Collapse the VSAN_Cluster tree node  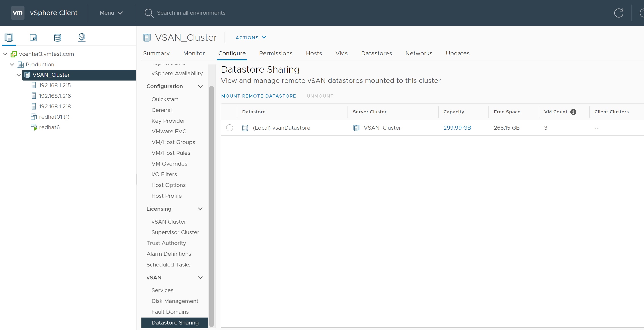click(x=18, y=75)
